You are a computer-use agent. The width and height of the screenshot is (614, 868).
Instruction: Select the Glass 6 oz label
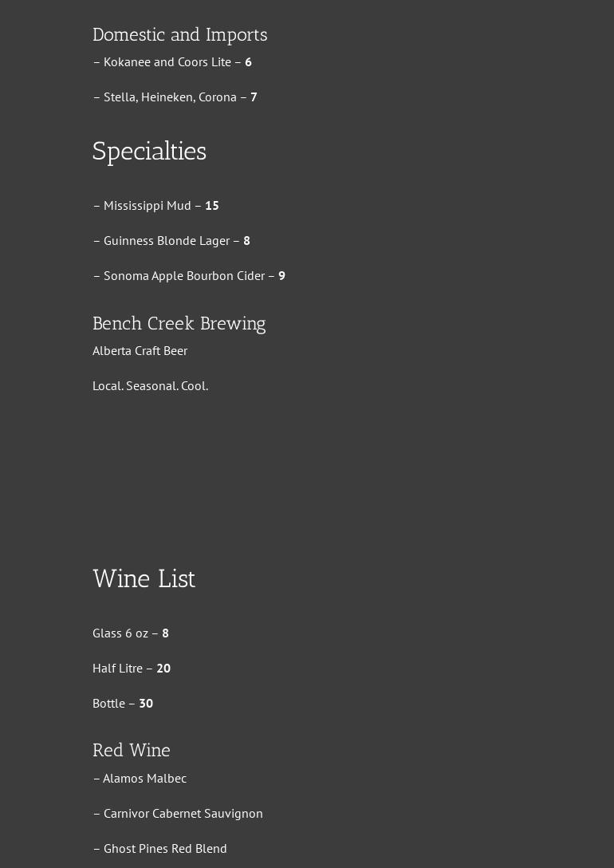pos(120,633)
